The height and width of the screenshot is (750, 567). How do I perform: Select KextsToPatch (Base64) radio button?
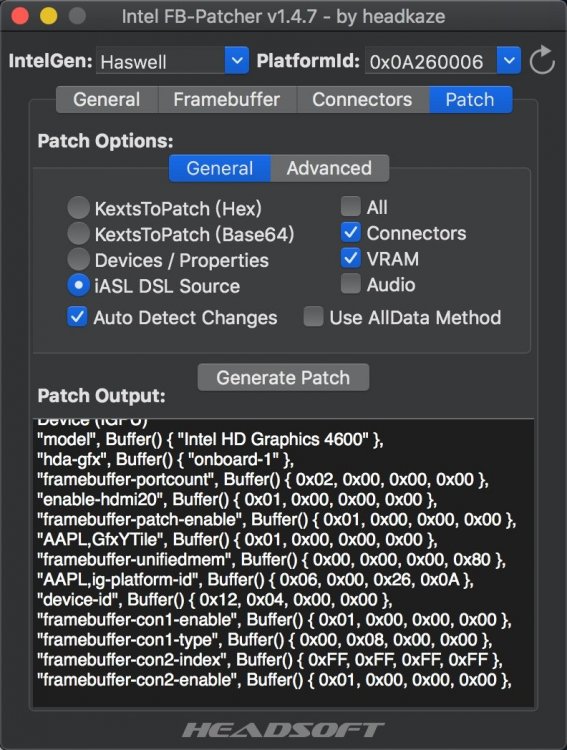click(x=78, y=233)
